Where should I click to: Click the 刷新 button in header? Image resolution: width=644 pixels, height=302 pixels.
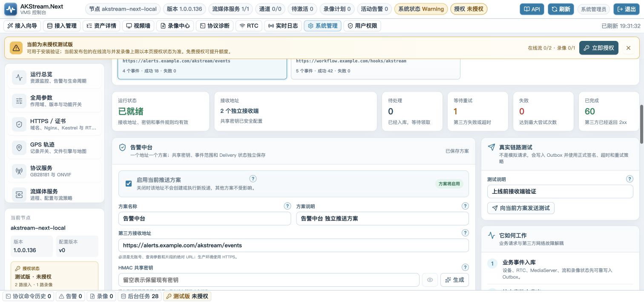[x=561, y=9]
